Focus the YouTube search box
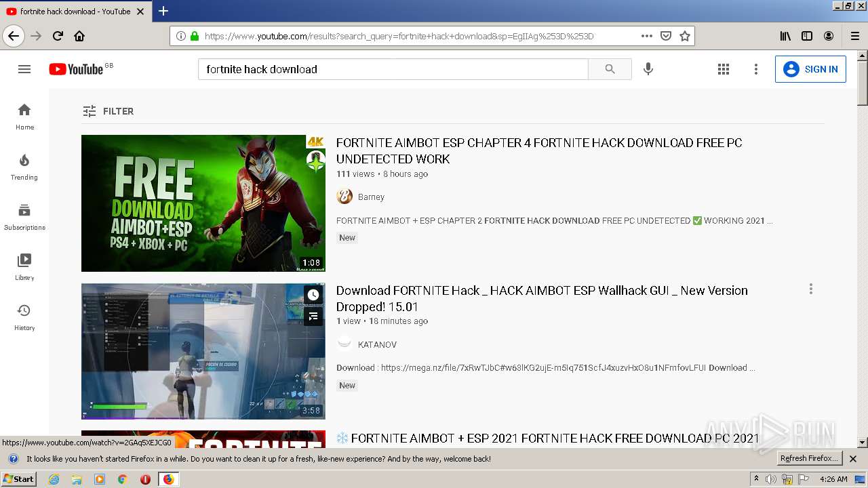This screenshot has width=868, height=488. 393,69
